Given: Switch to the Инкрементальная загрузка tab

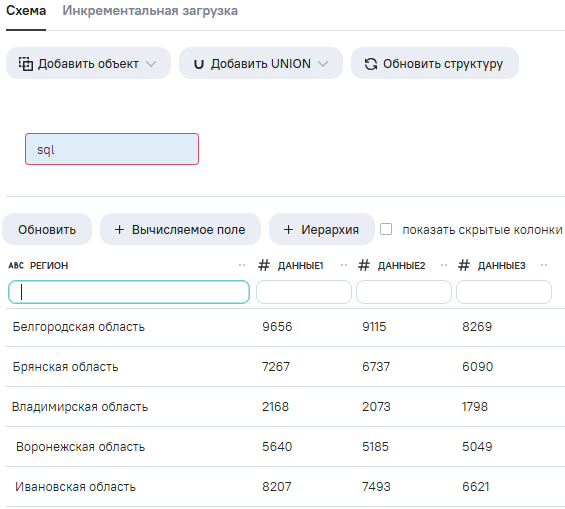Looking at the screenshot, I should (x=150, y=11).
